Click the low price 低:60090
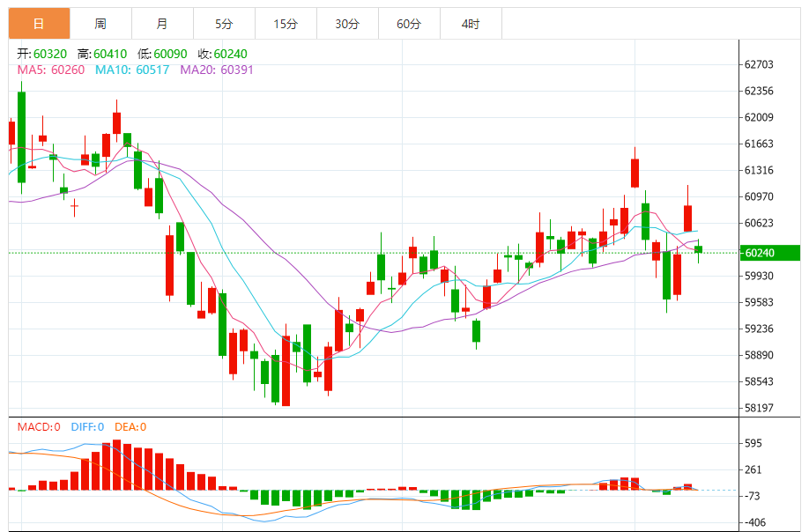The image size is (809, 532). (162, 54)
